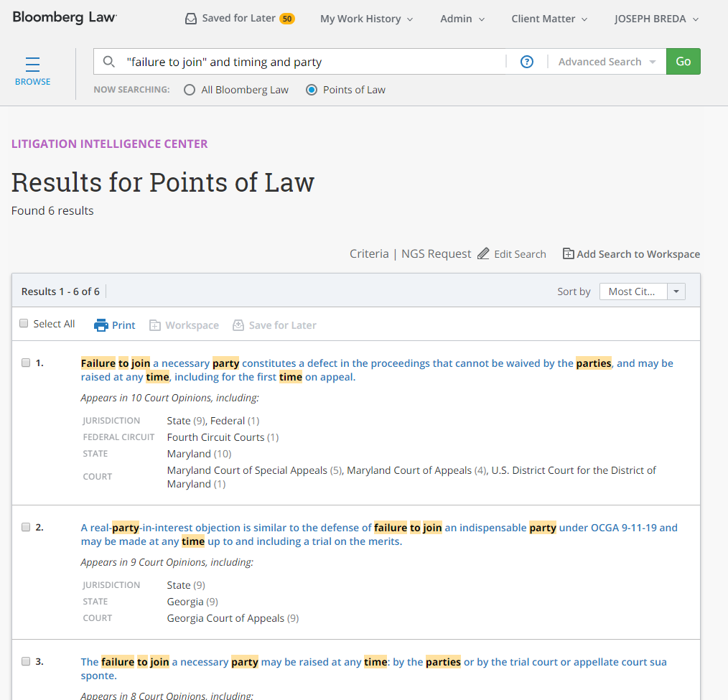Click the Save for Later toolbar icon

coord(238,325)
